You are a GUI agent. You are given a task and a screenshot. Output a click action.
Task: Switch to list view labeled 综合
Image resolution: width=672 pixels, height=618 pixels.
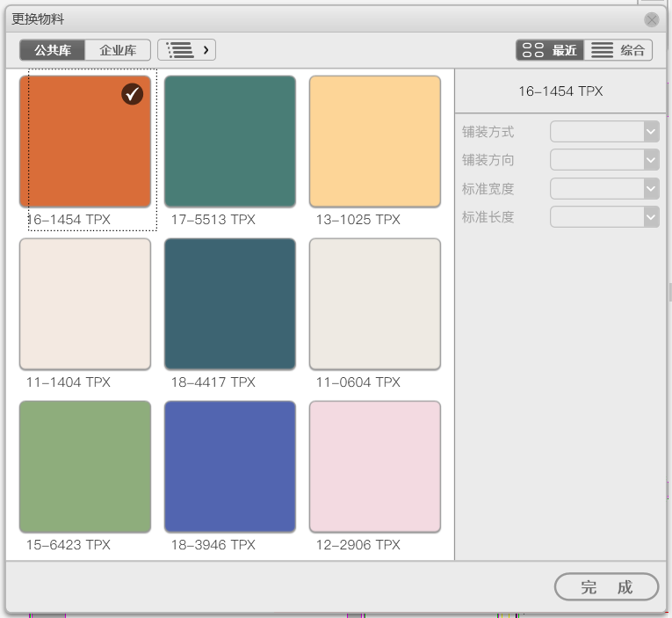[x=618, y=50]
